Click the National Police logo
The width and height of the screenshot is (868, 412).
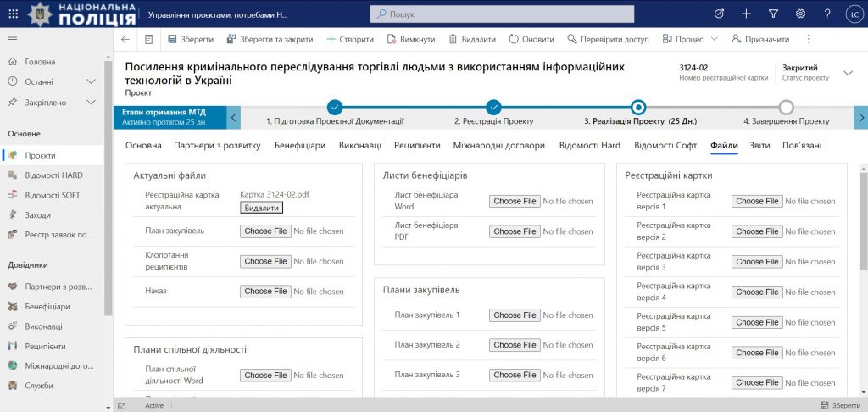click(82, 14)
